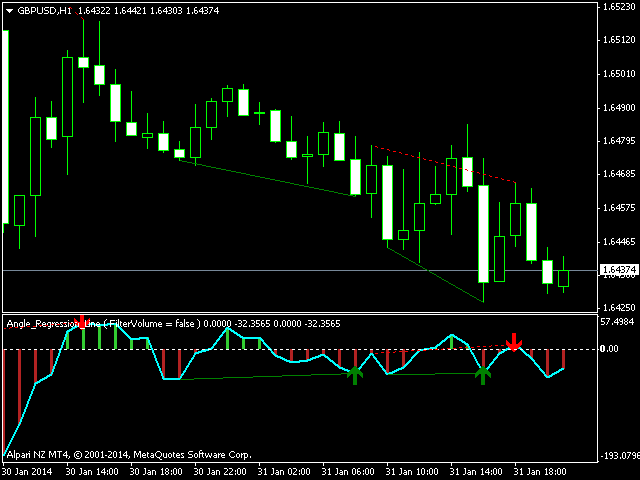640x480 pixels.
Task: Click the 30 Jan 14:00 time label
Action: (x=92, y=472)
